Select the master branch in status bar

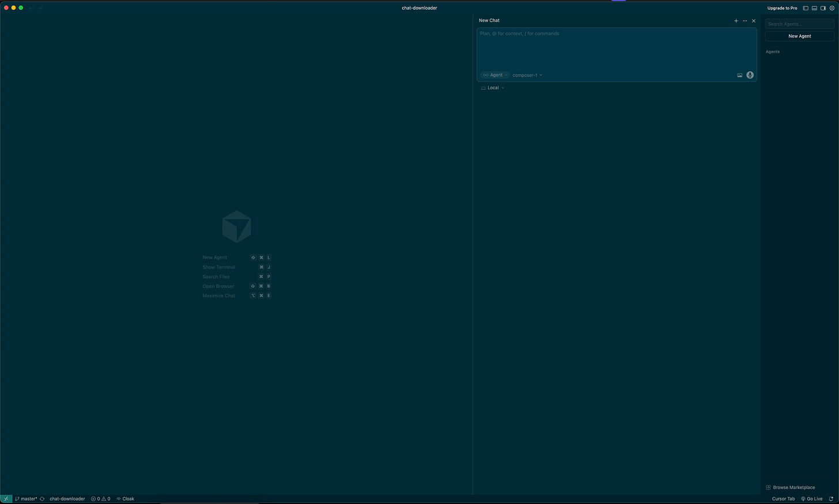(26, 499)
